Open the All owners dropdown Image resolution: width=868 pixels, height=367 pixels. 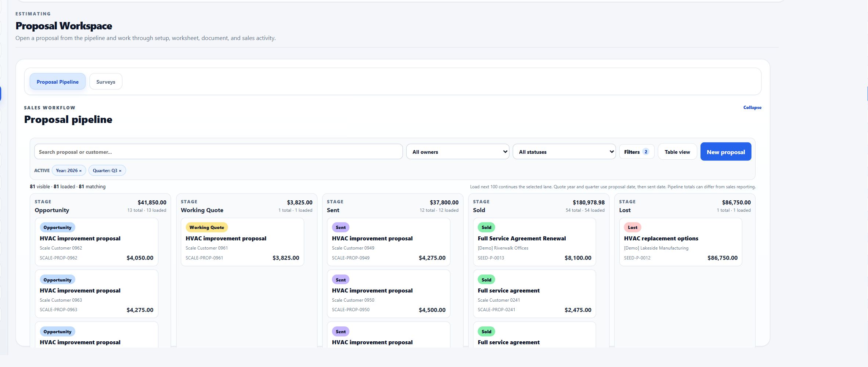[458, 152]
